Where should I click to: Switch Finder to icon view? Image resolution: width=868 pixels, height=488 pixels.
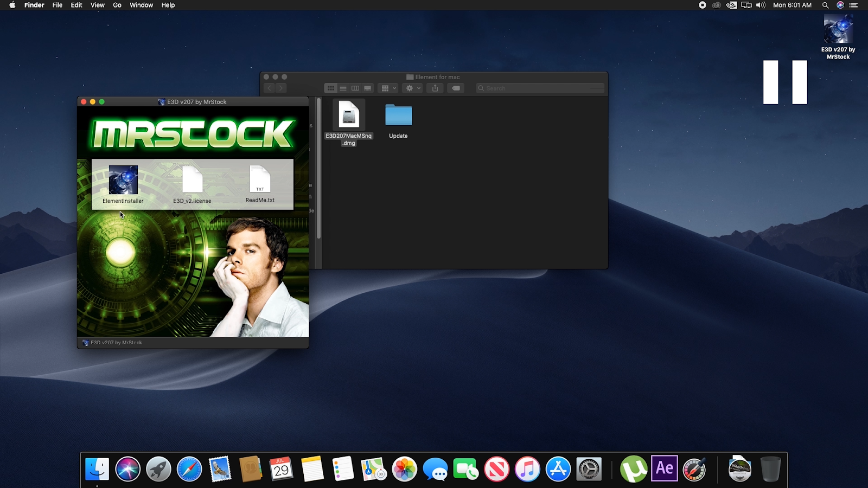pos(330,88)
